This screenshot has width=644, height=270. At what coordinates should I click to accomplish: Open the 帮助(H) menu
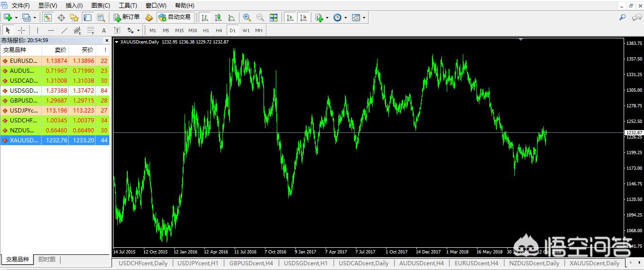point(185,5)
